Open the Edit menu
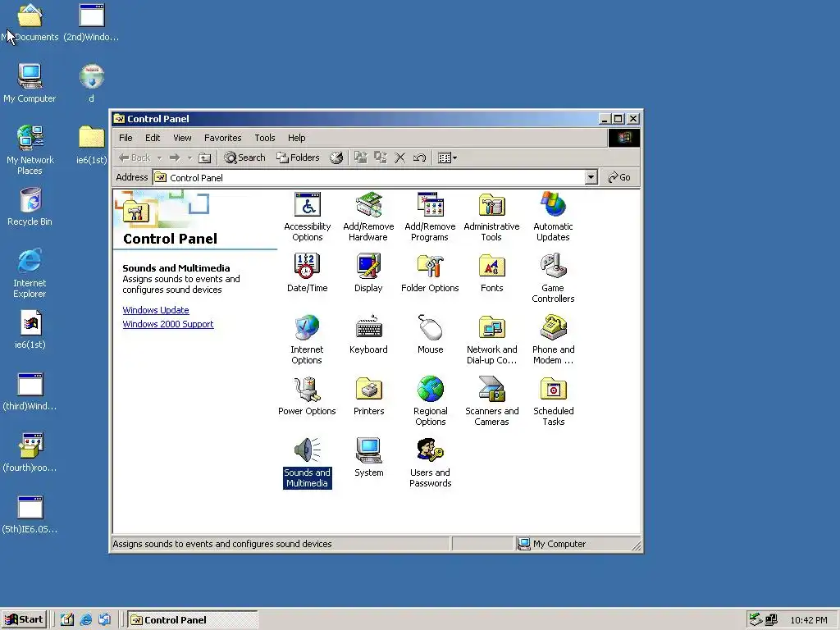 pyautogui.click(x=153, y=138)
